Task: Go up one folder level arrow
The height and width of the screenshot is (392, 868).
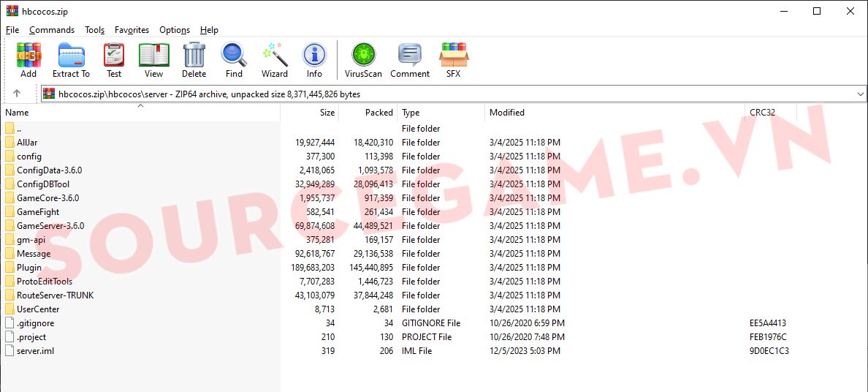Action: point(17,94)
